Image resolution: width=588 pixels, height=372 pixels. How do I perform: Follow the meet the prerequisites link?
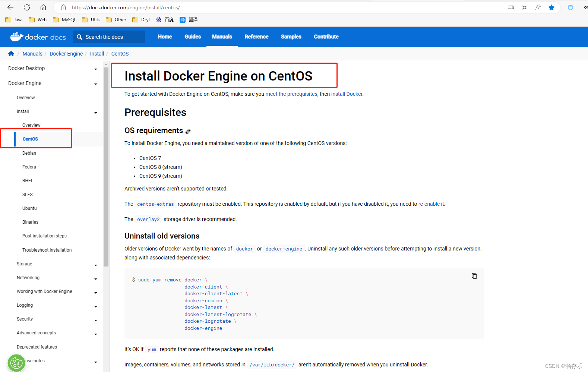point(291,94)
